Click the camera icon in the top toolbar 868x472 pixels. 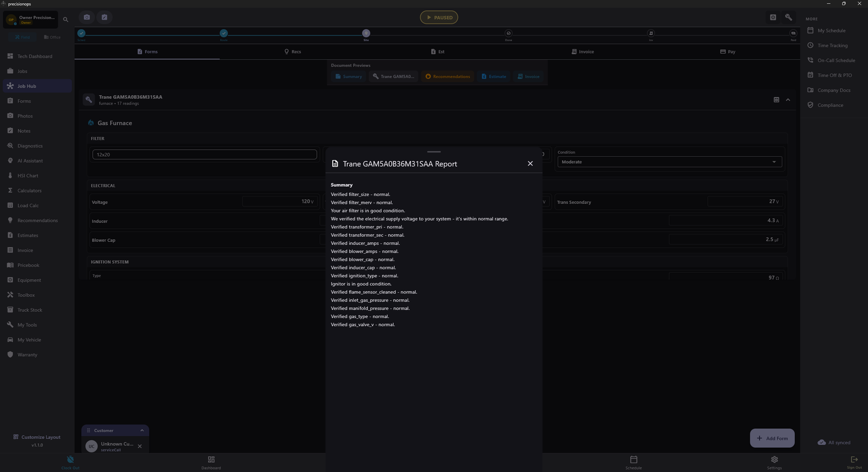87,17
